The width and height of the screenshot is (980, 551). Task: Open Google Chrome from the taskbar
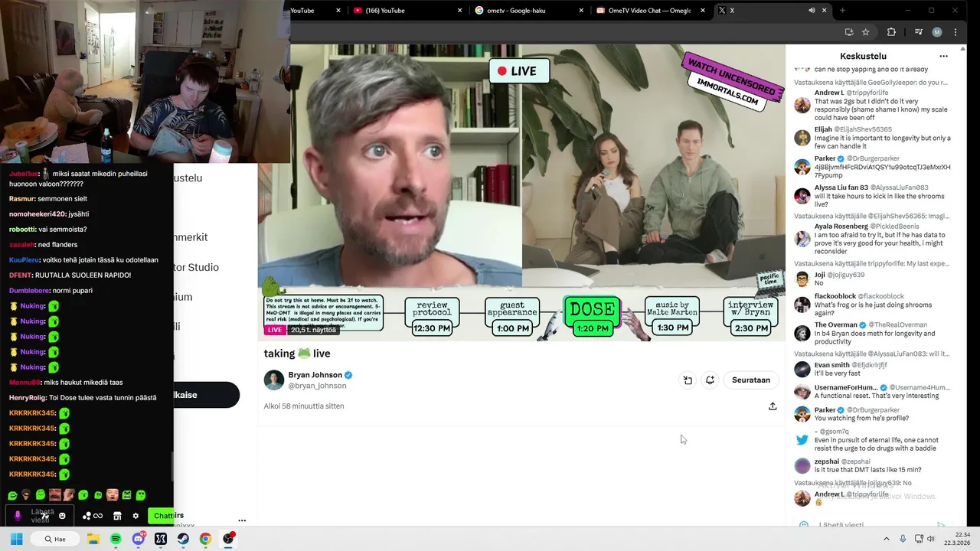coord(205,539)
